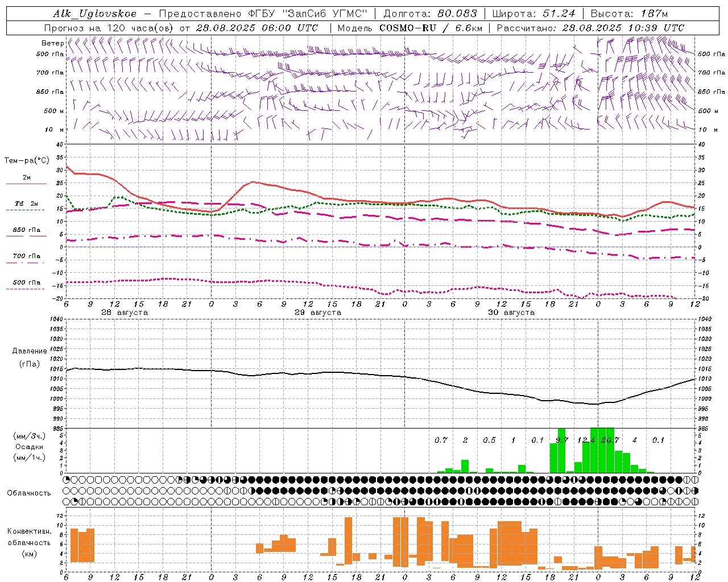728x582 pixels.
Task: Select the "2м" legend label
Action: 27,177
